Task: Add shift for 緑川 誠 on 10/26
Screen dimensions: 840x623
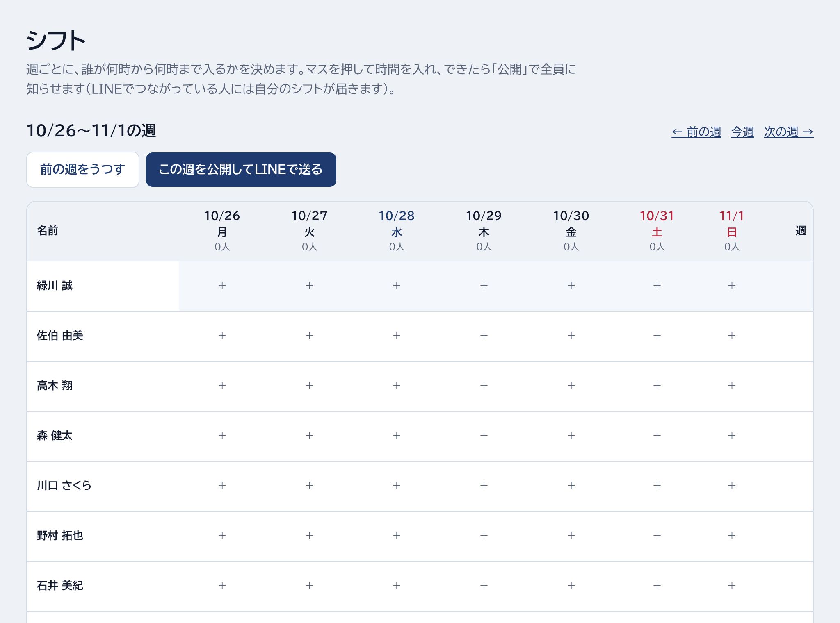Action: pyautogui.click(x=222, y=286)
